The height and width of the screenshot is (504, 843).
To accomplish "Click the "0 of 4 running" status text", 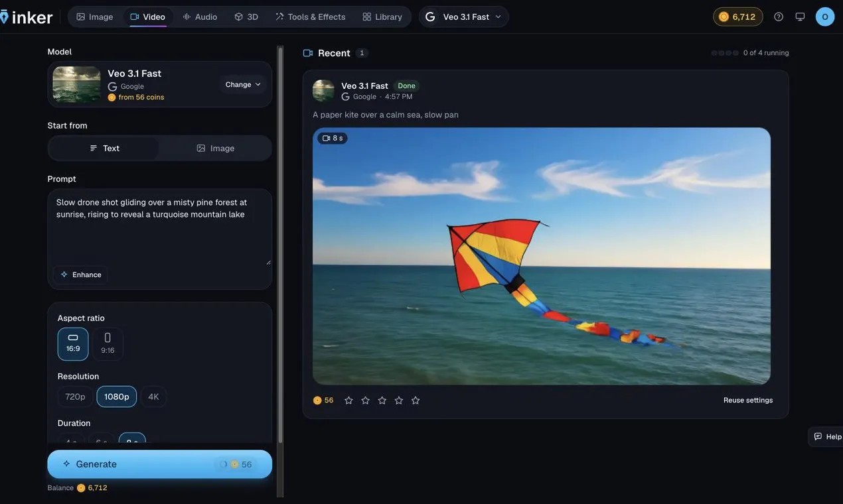I will pyautogui.click(x=766, y=53).
